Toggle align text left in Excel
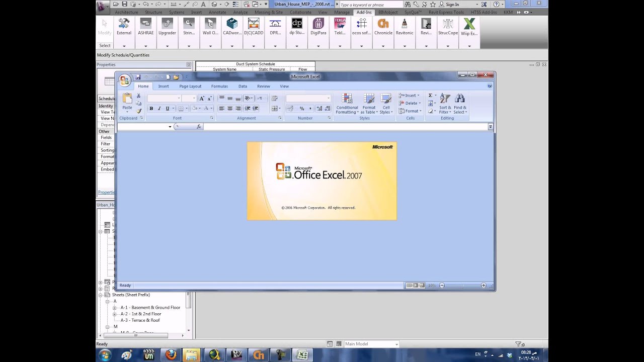Viewport: 644px width, 362px height. click(222, 109)
